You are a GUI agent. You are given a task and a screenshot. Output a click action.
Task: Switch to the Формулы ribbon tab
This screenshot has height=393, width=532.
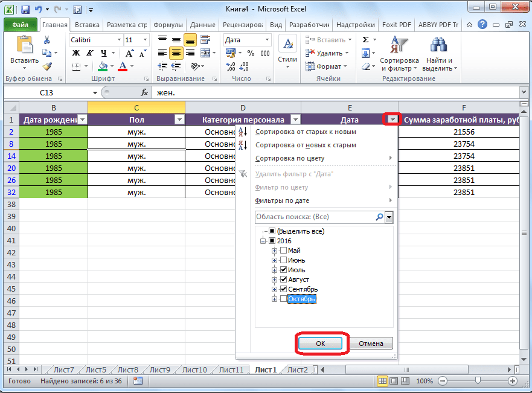click(168, 25)
